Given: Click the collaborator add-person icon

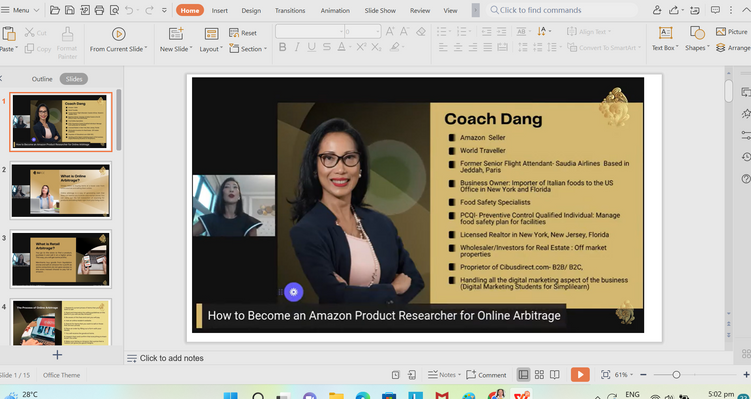Looking at the screenshot, I should click(x=657, y=10).
